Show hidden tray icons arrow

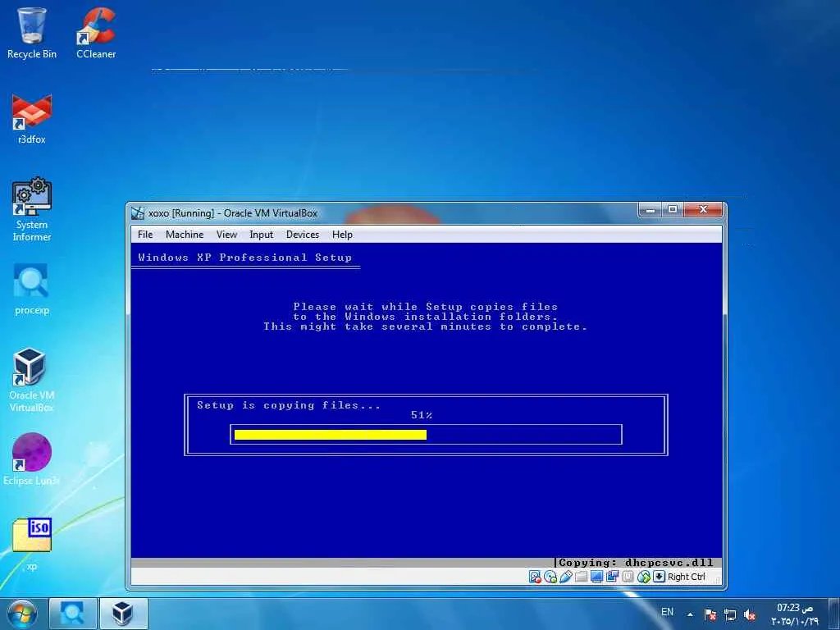point(690,614)
